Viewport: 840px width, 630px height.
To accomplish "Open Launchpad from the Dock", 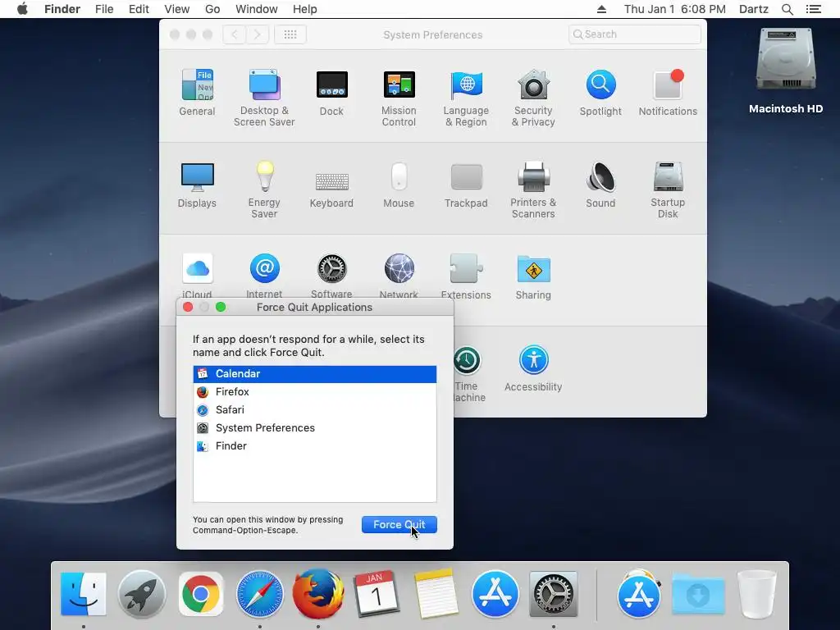I will click(142, 594).
